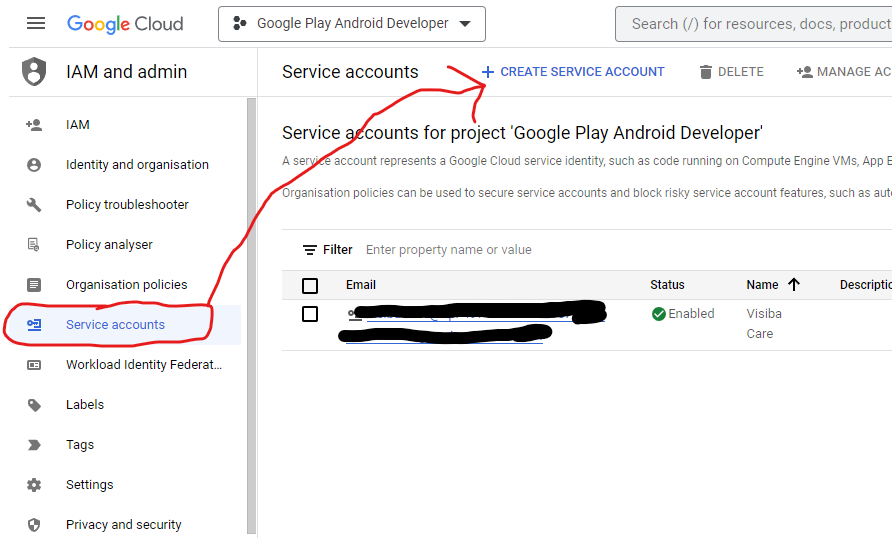Open IAM Settings page

click(x=89, y=485)
